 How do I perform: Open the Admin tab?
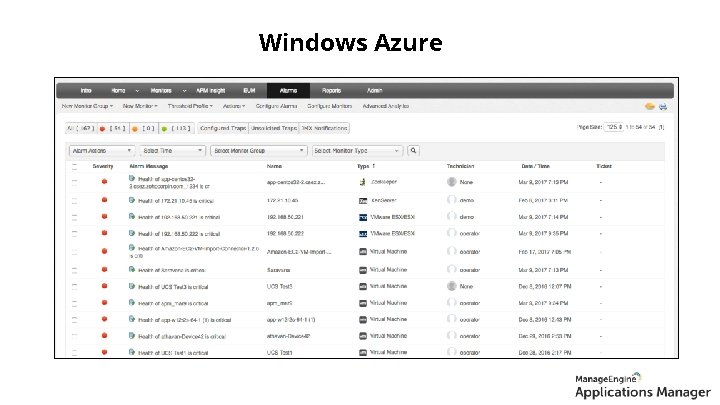click(x=374, y=90)
